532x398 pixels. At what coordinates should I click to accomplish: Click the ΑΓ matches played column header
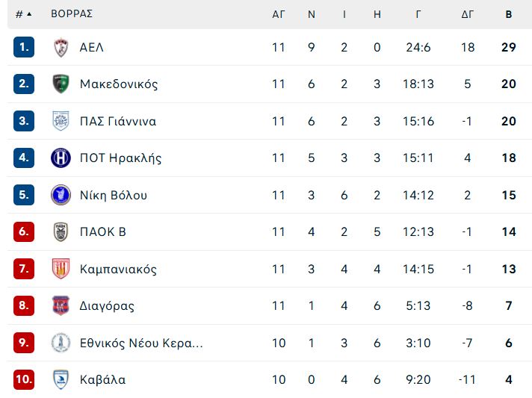click(279, 14)
